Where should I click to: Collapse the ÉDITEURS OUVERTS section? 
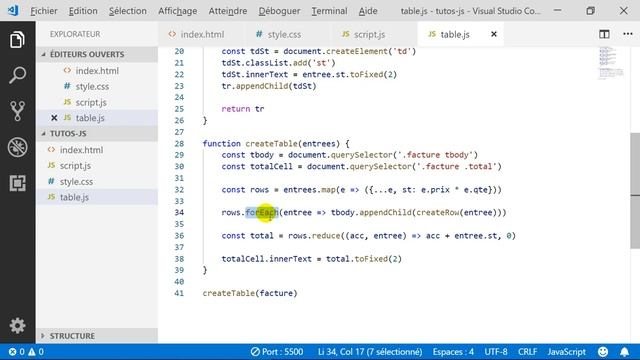[97, 54]
